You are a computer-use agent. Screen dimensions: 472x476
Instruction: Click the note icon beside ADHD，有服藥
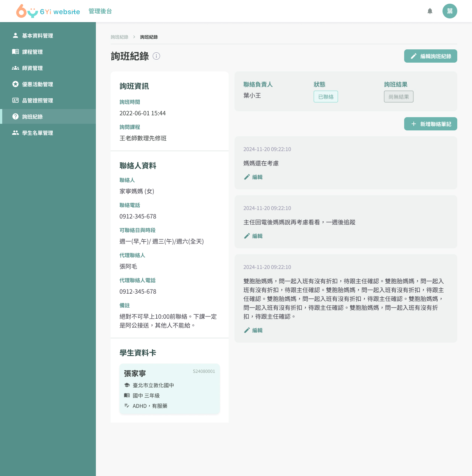coord(127,406)
